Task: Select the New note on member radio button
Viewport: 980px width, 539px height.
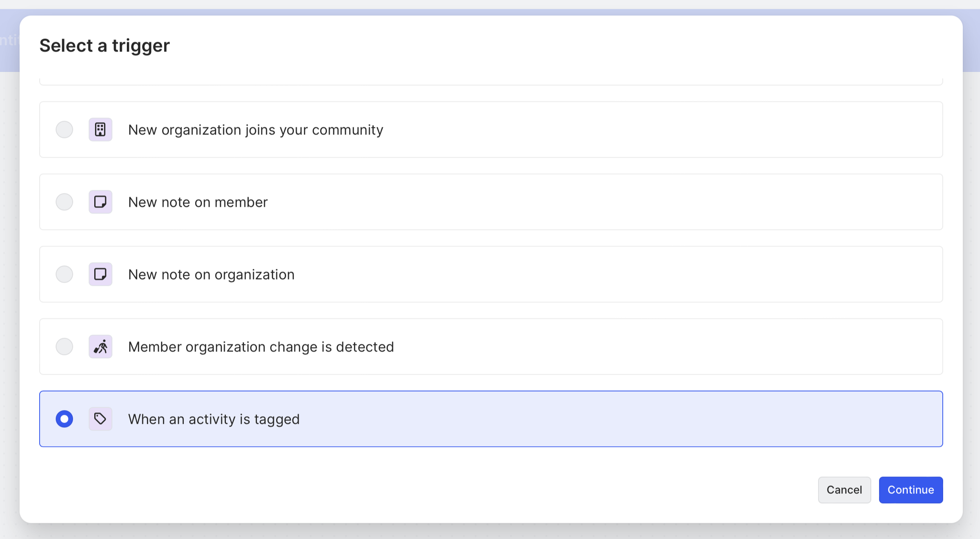Action: pyautogui.click(x=64, y=202)
